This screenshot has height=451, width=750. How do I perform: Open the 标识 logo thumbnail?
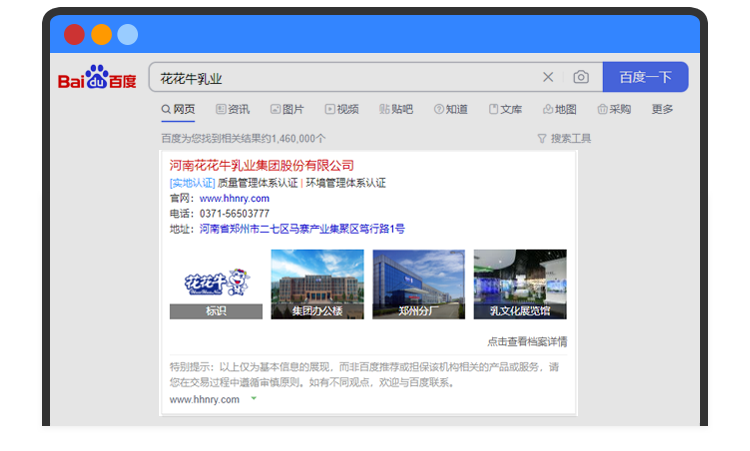[216, 284]
